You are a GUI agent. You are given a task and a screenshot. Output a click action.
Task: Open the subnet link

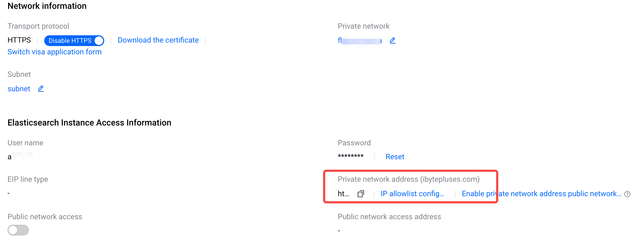pos(19,89)
